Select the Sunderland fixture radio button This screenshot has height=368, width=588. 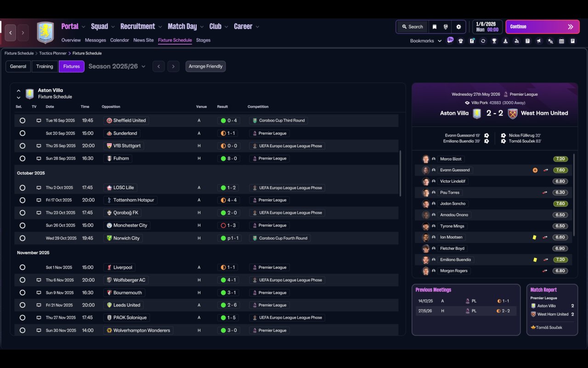pos(23,133)
